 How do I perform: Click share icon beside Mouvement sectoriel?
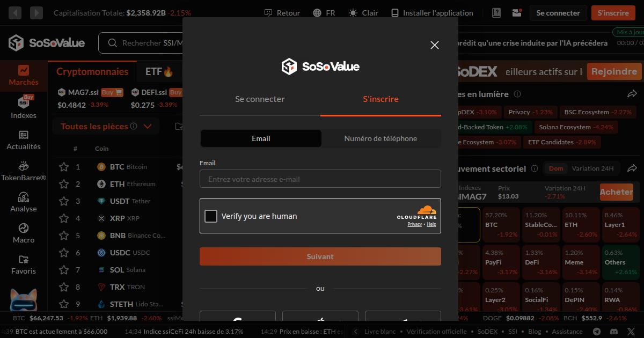632,168
